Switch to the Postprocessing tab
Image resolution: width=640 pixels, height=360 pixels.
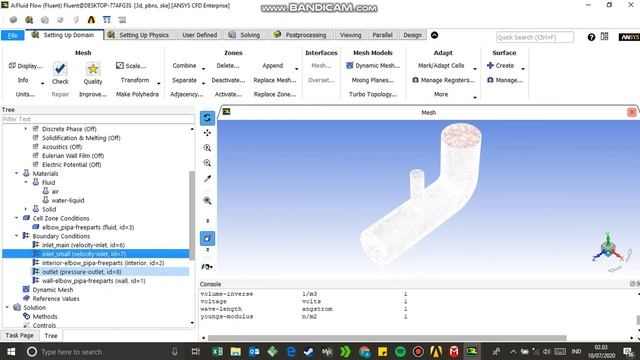300,35
